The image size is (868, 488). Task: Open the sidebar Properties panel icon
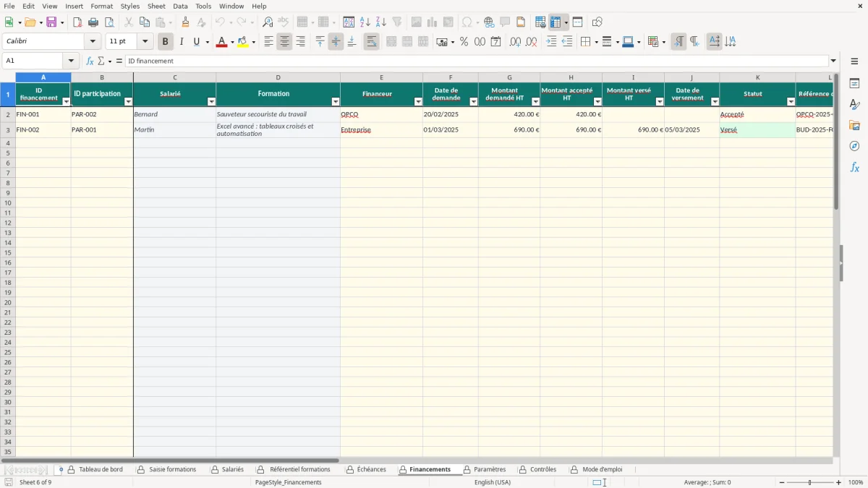pyautogui.click(x=854, y=84)
